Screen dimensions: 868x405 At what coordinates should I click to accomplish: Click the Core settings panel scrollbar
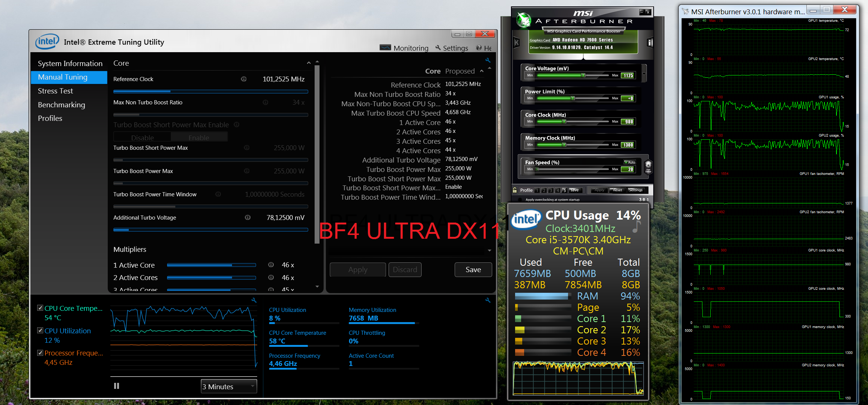pyautogui.click(x=317, y=154)
